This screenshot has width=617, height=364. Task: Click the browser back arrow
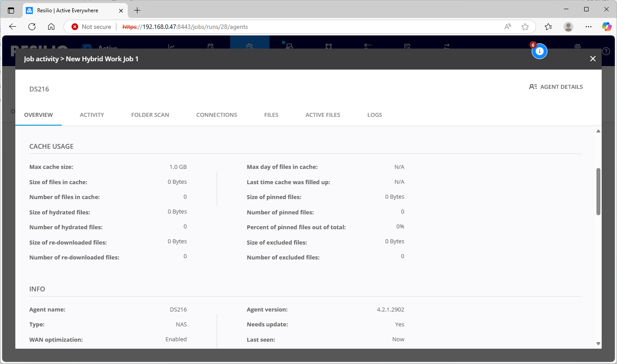click(13, 27)
